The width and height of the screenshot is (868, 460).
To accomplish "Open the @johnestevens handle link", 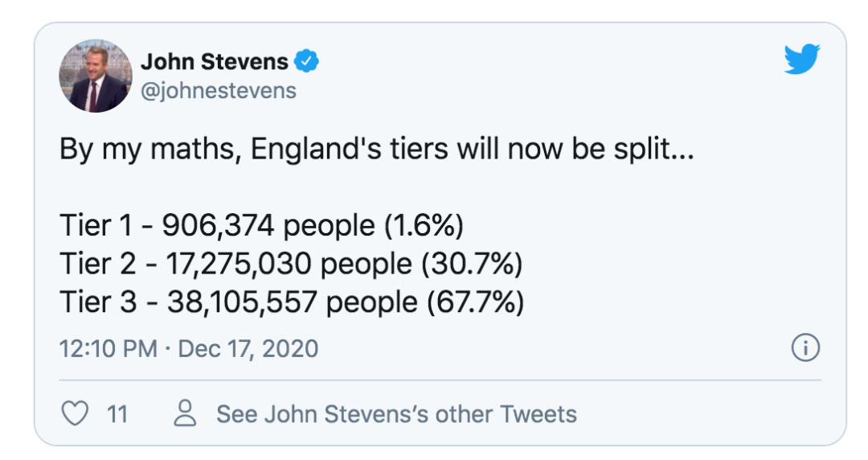I will (219, 90).
